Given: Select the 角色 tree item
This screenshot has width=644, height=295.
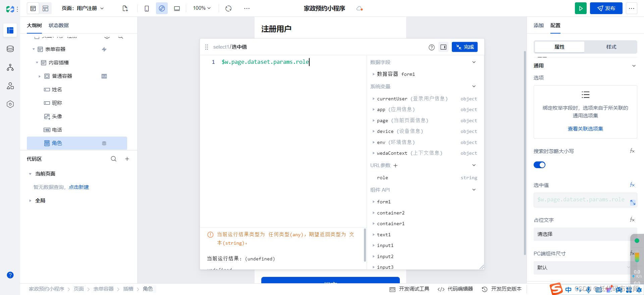Looking at the screenshot, I should pos(77,143).
